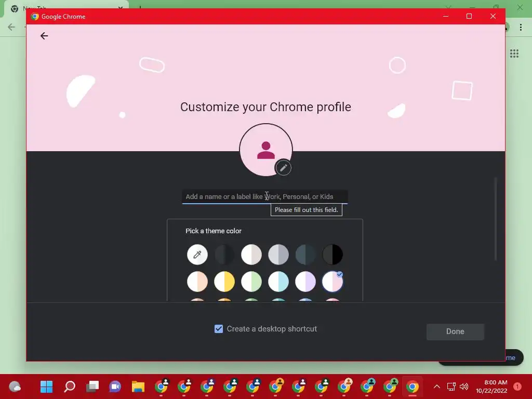Go back with the arrow in profile dialog
The height and width of the screenshot is (399, 532).
click(44, 36)
